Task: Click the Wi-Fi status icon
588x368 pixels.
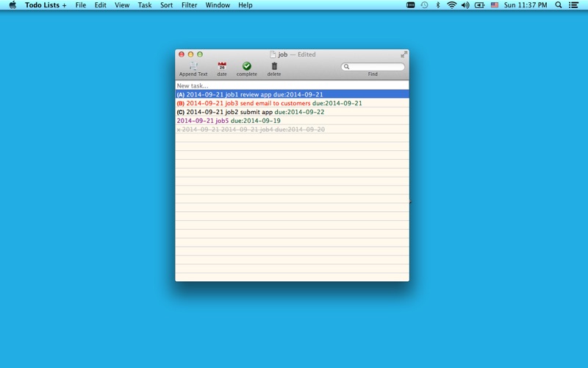Action: pyautogui.click(x=452, y=5)
